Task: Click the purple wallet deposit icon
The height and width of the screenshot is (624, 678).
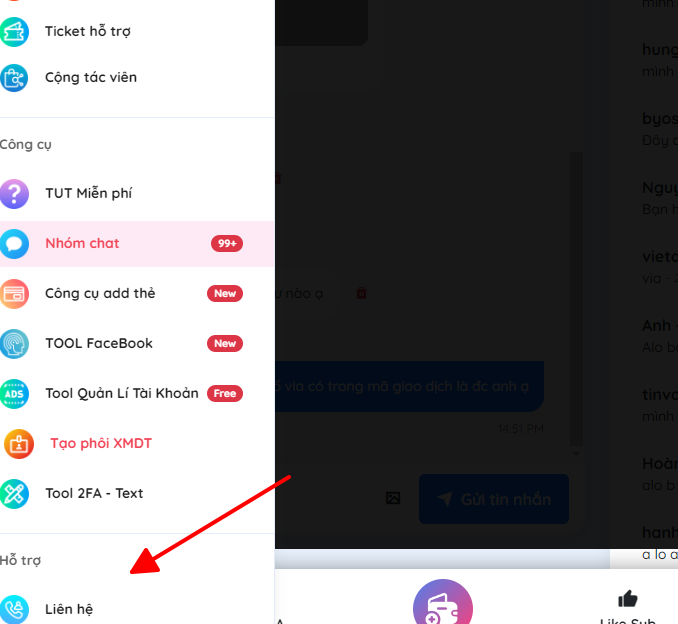Action: (443, 603)
